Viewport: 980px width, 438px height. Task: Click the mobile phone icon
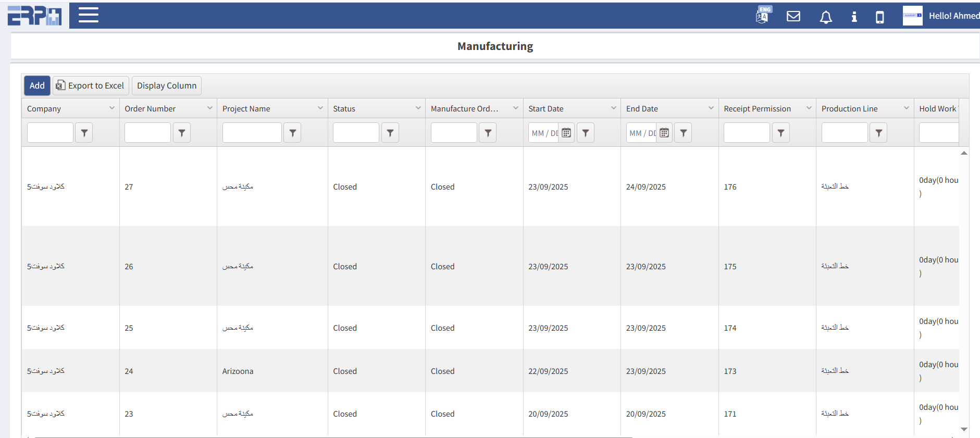(880, 17)
